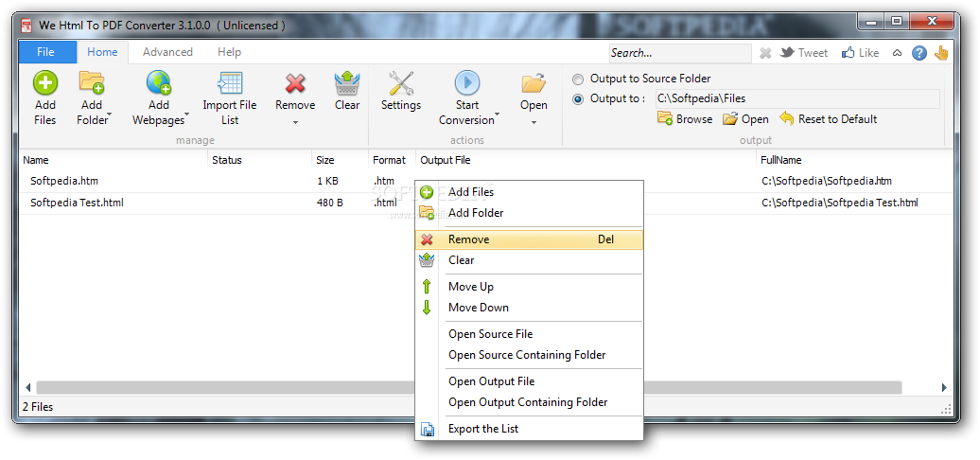Click the 480 B size cell
Screen dimensions: 980x460
point(329,203)
